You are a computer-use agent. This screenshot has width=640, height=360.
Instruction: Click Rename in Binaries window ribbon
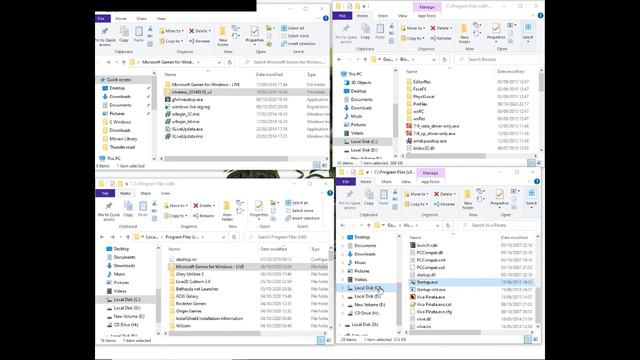441,38
